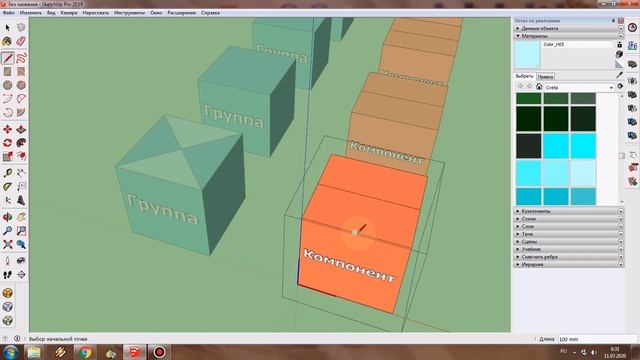Choose the Paint Bucket tool

pos(8,41)
